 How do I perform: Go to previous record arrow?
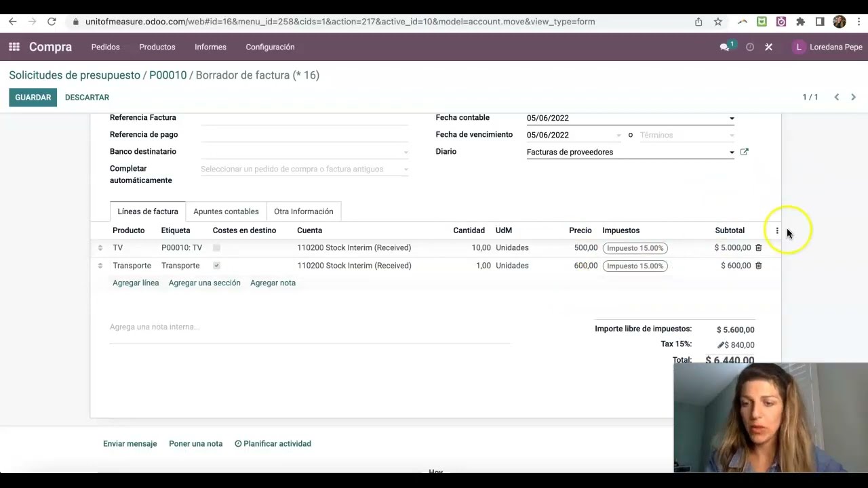[837, 97]
